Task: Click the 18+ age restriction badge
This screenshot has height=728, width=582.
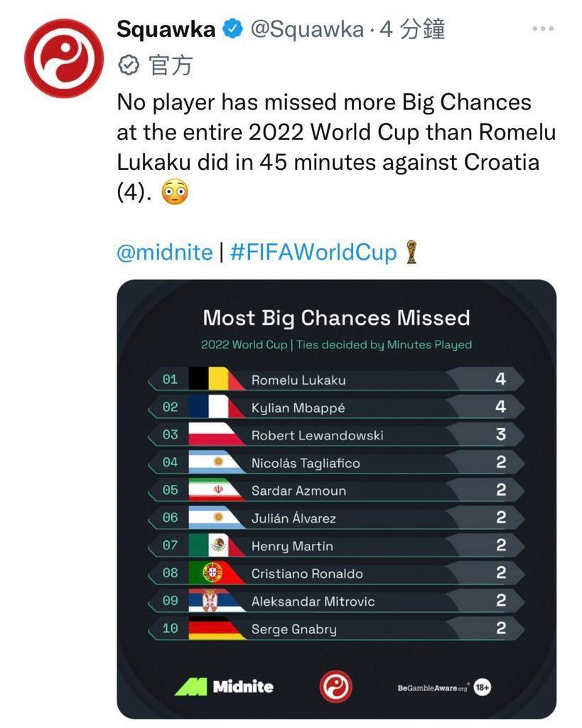Action: 483,687
